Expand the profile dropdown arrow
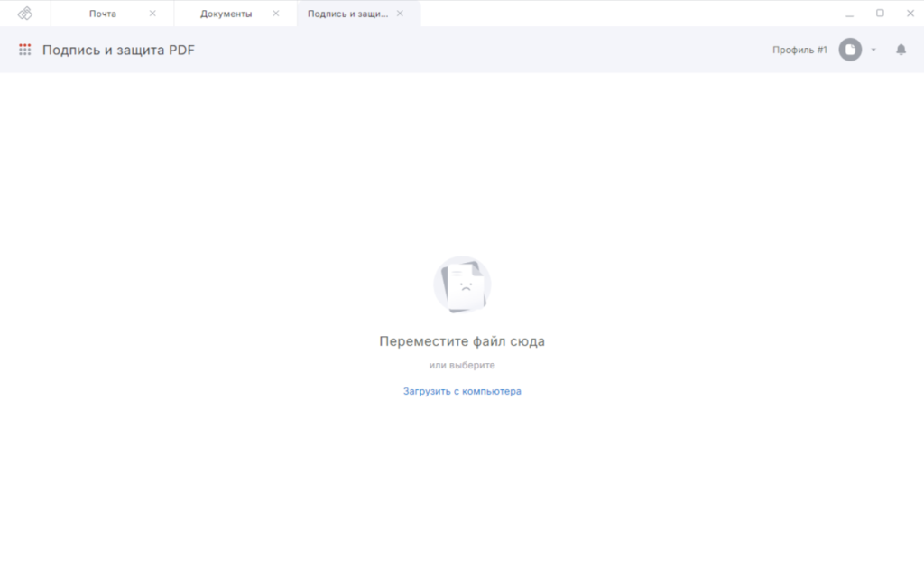 pyautogui.click(x=873, y=50)
